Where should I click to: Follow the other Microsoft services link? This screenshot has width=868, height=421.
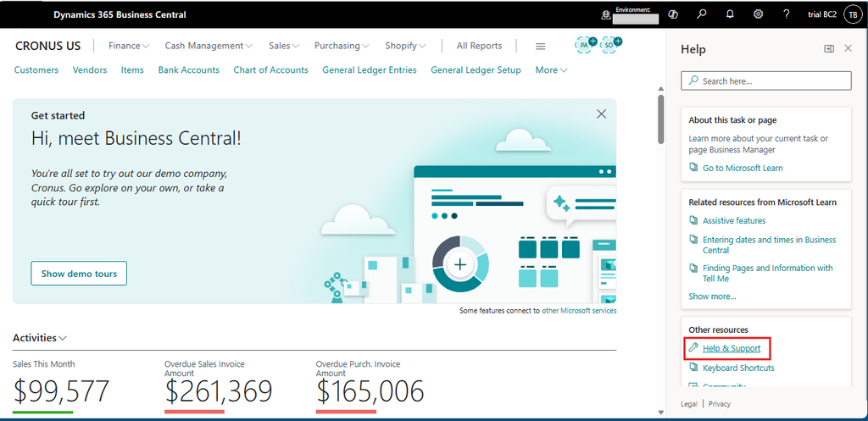(x=579, y=311)
